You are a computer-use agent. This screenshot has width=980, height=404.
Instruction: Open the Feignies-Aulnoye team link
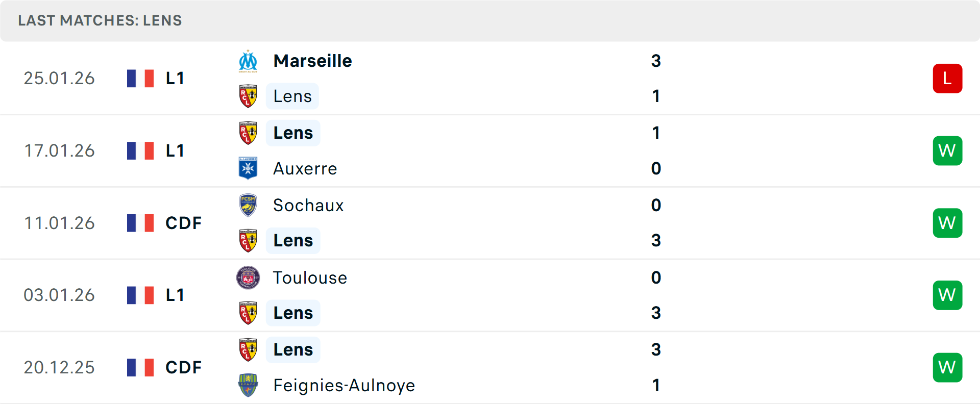pos(344,385)
